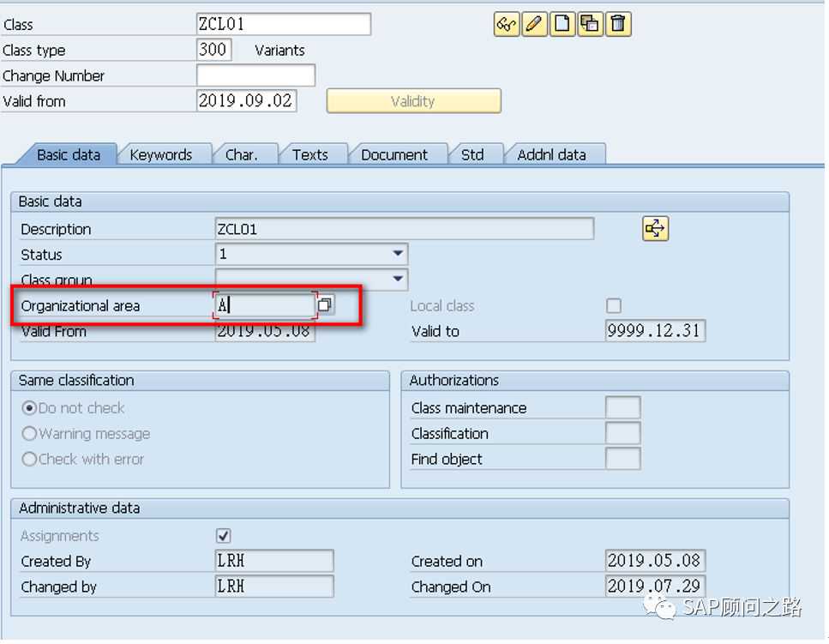The height and width of the screenshot is (644, 829).
Task: Select the Check with error option
Action: click(x=30, y=460)
